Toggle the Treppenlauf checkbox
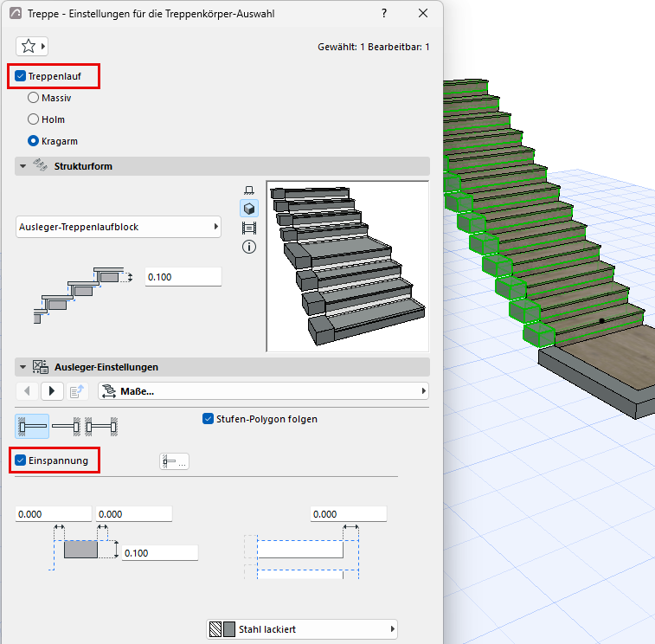The height and width of the screenshot is (644, 655). coord(20,76)
